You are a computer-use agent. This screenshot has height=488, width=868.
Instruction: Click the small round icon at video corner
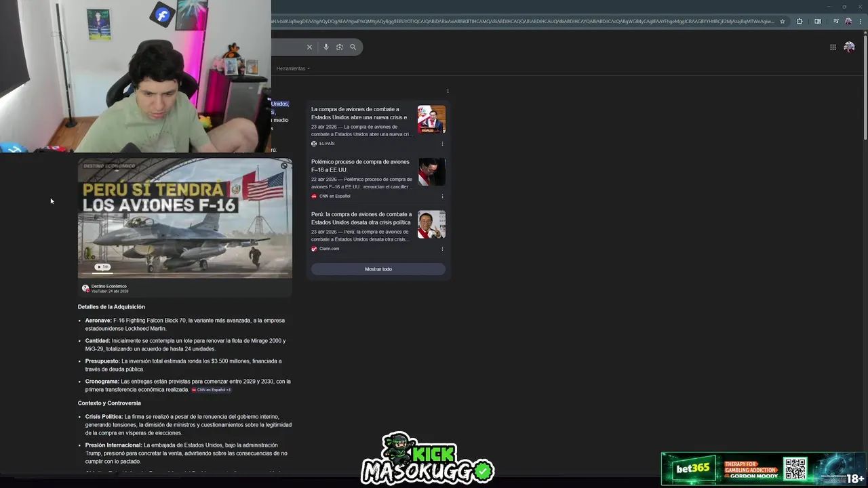(x=284, y=165)
